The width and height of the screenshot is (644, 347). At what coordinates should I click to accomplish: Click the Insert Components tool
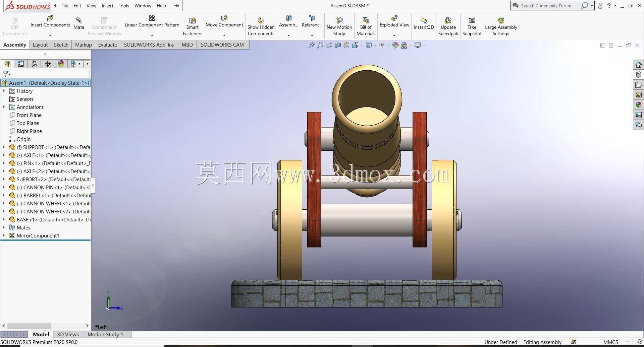(x=50, y=22)
